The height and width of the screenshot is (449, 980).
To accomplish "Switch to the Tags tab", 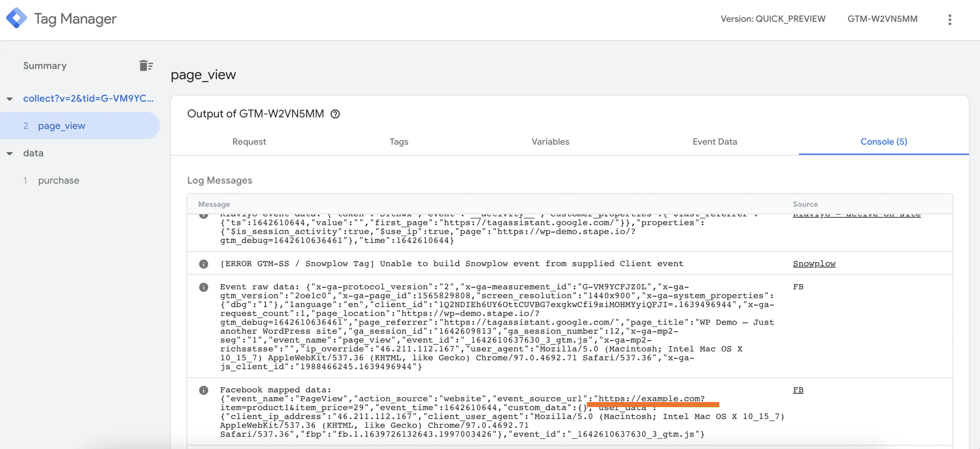I will [x=399, y=141].
